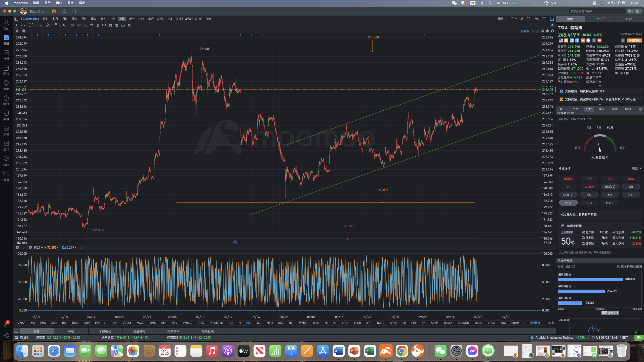This screenshot has height=362, width=644.
Task: Switch sub indicator to MACD
Action: (141, 323)
